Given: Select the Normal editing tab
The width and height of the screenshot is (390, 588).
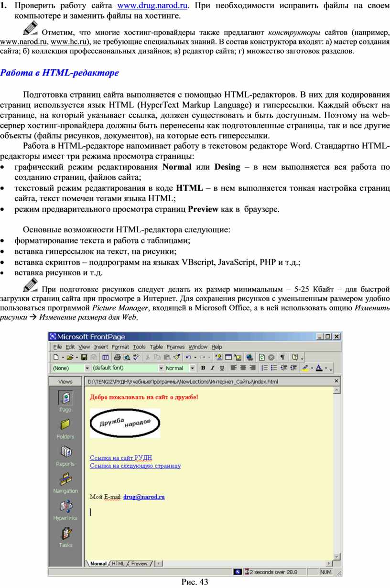Looking at the screenshot, I should (x=98, y=564).
